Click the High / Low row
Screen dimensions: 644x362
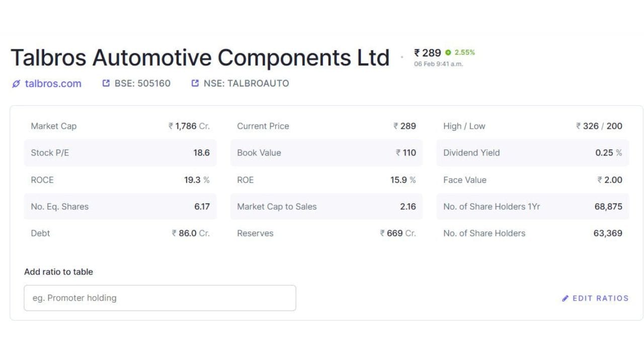click(x=532, y=126)
